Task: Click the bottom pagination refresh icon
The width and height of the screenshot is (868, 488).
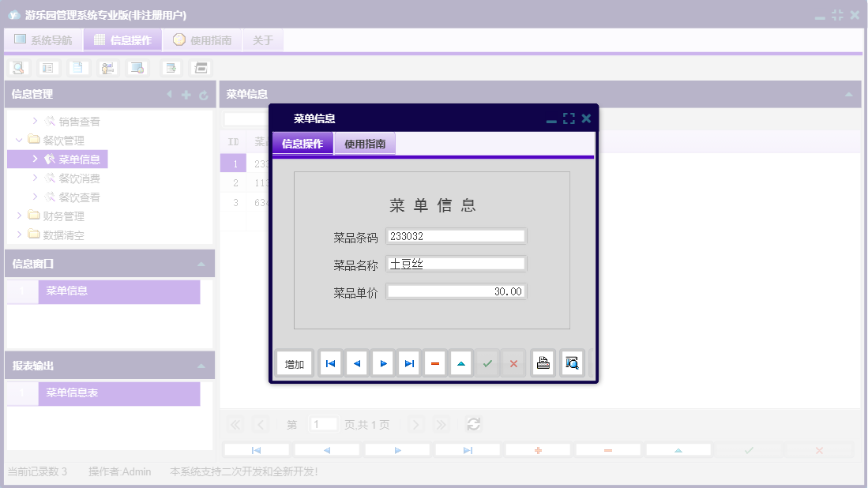Action: click(473, 424)
